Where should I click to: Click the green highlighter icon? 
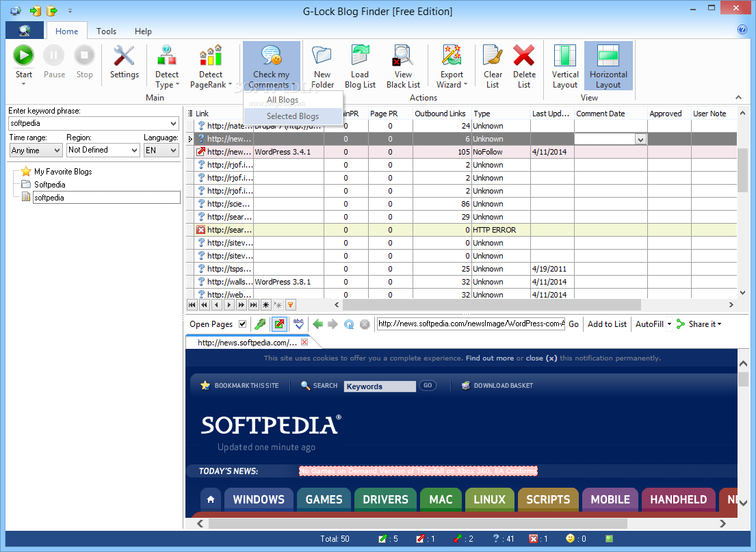pos(261,324)
